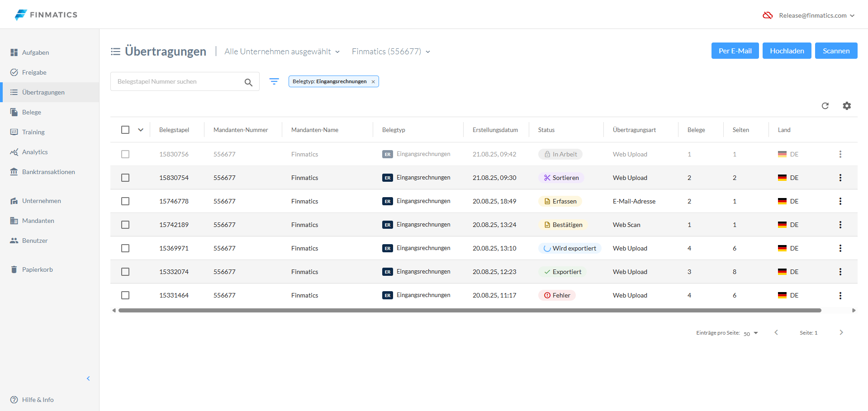Viewport: 868px width, 411px height.
Task: Click the scrollbar right arrow
Action: (854, 311)
